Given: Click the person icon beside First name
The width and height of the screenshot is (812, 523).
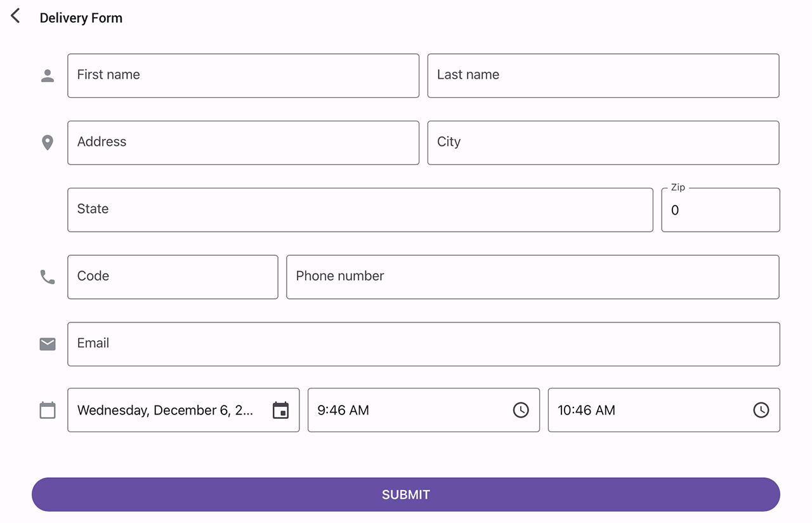Looking at the screenshot, I should coord(47,75).
